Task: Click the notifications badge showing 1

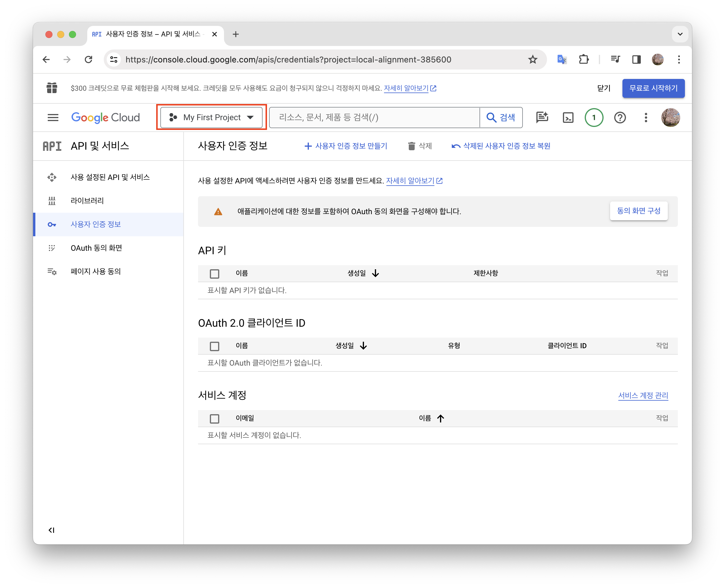Action: (594, 118)
